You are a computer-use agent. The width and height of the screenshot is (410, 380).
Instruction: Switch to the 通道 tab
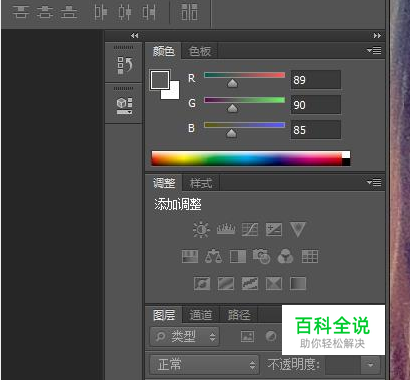click(201, 315)
